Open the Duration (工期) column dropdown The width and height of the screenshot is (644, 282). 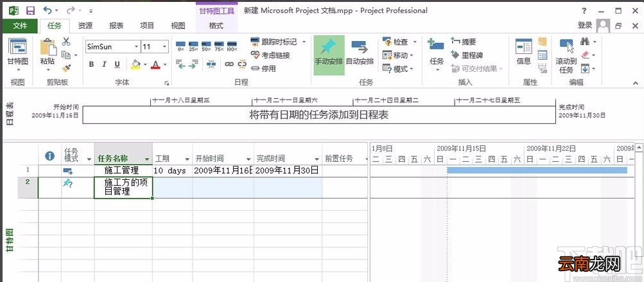tap(187, 159)
